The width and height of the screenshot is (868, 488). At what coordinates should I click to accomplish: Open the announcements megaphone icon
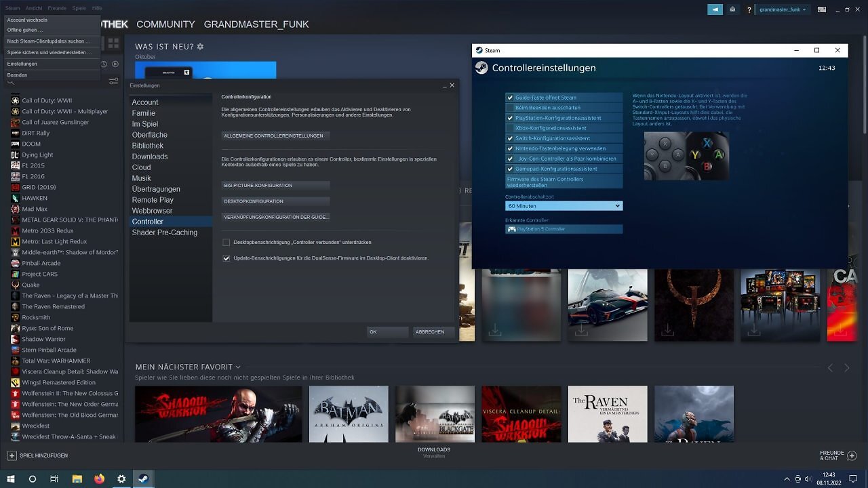pos(715,9)
